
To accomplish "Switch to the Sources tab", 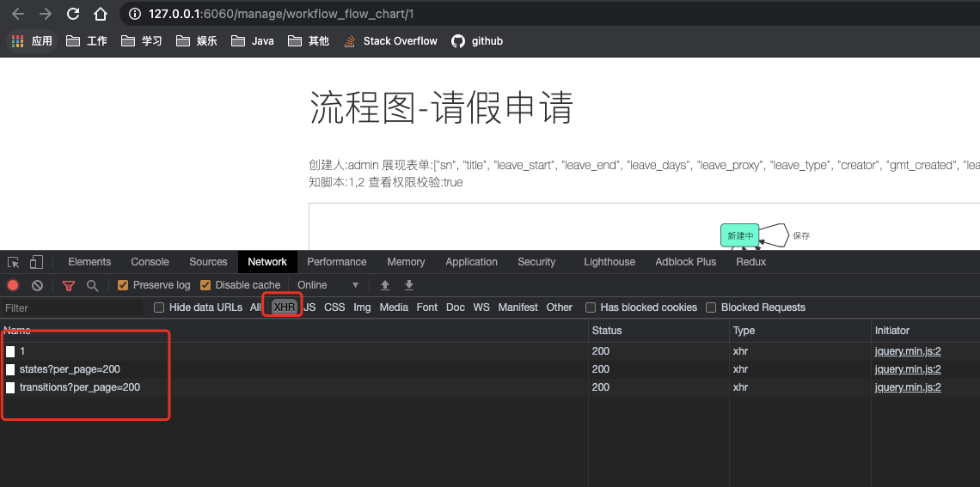I will click(208, 262).
